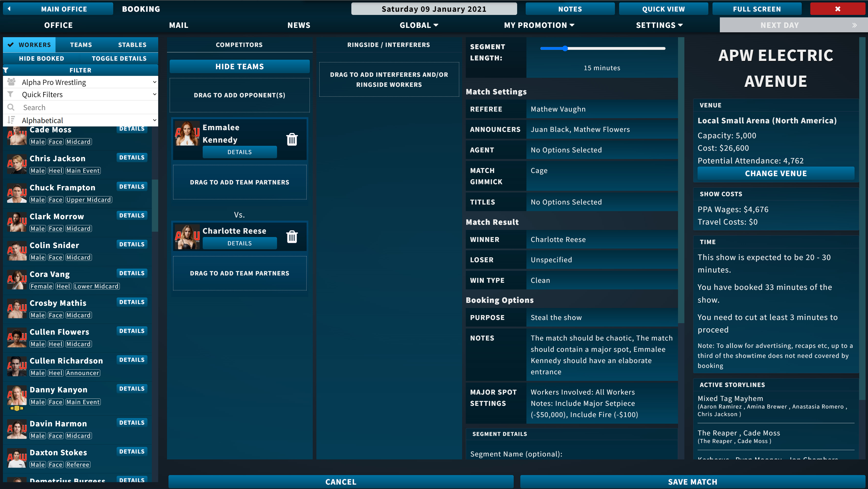Click the trash icon to remove Emmalee Kennedy
The width and height of the screenshot is (868, 489).
(x=292, y=139)
